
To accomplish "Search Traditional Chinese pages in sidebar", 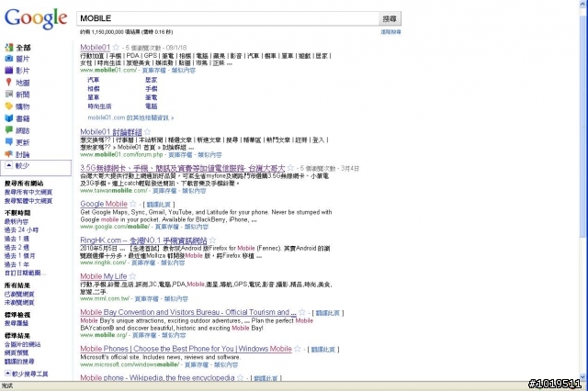I will pos(28,201).
